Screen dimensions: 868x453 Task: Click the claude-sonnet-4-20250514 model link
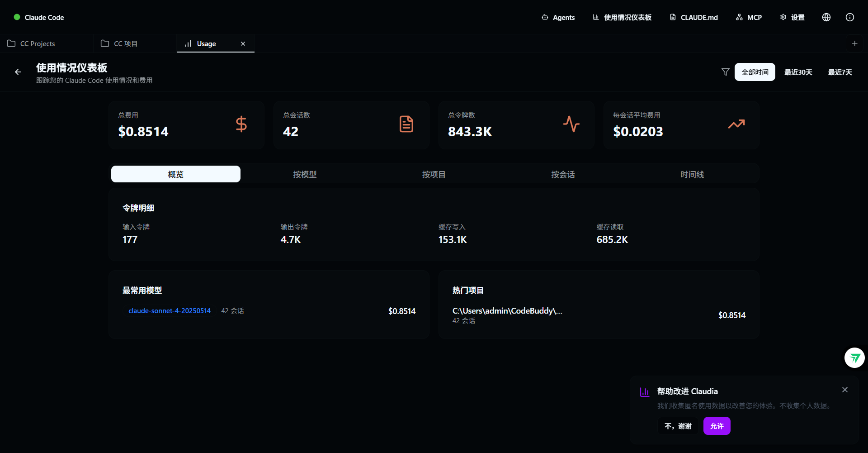point(170,311)
